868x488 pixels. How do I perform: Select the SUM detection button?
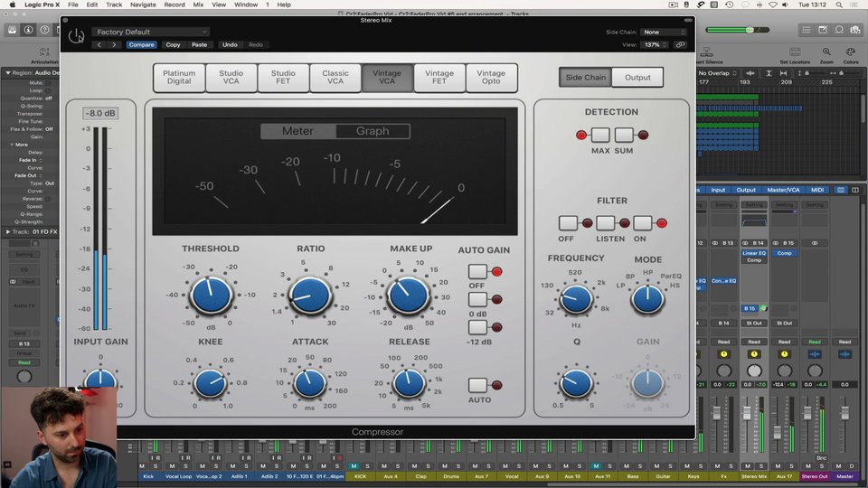[624, 135]
